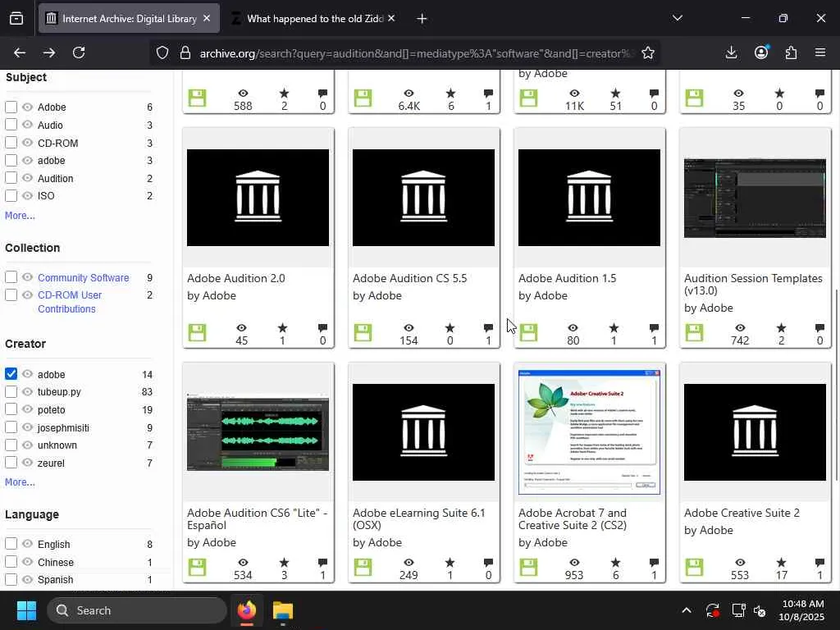This screenshot has width=840, height=630.
Task: Click the floppy disk icon on Adobe eLearning Suite 6.1
Action: 363,568
